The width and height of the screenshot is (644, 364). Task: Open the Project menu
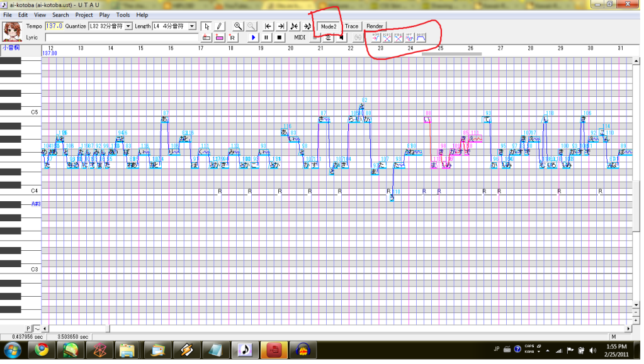(x=84, y=14)
